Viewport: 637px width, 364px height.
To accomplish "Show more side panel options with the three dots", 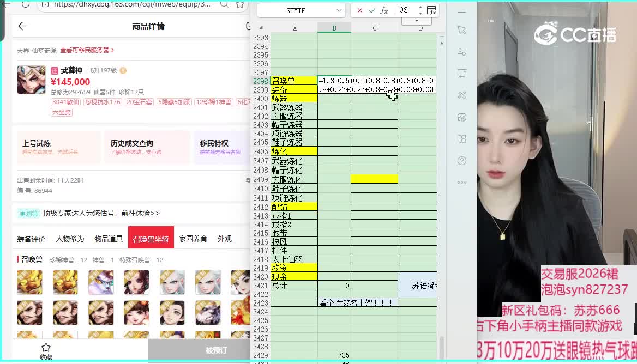I will [462, 182].
